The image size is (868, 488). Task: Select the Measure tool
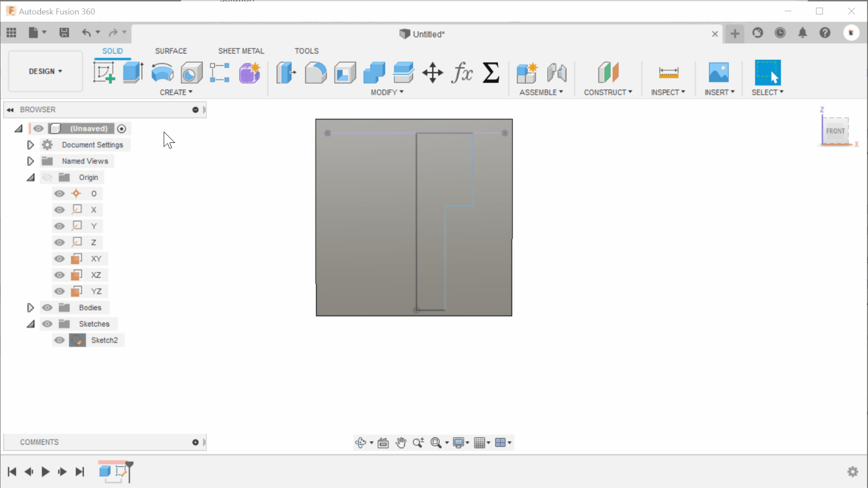[x=668, y=73]
